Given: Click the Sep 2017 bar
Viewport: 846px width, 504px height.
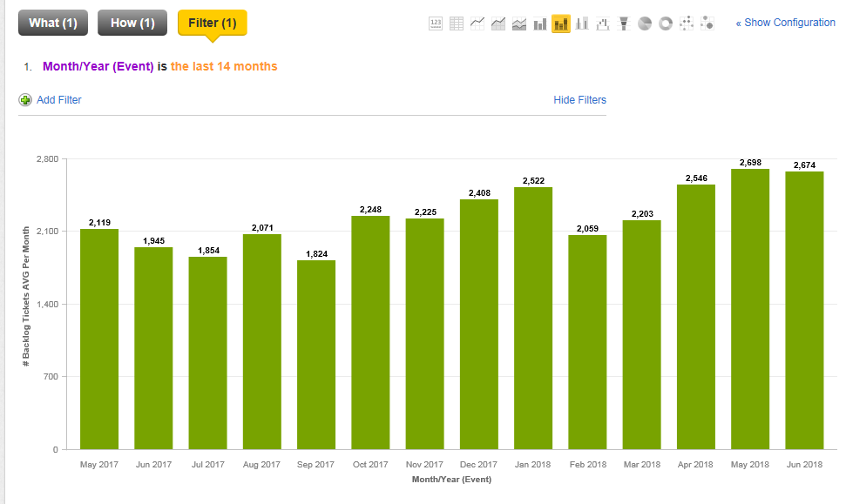Looking at the screenshot, I should (x=315, y=354).
